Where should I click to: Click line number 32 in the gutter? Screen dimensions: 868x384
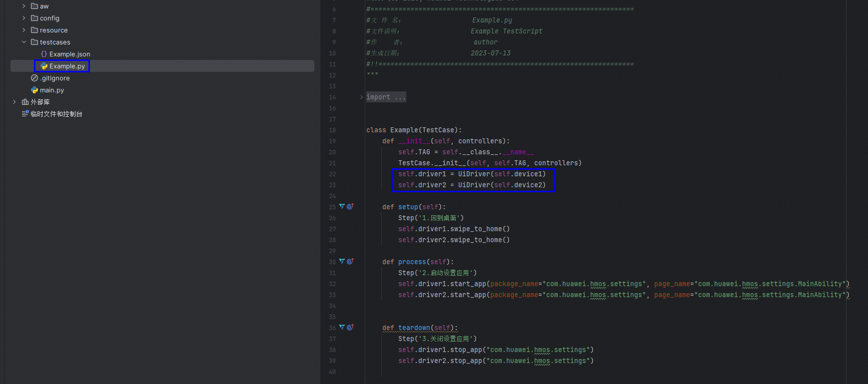coord(332,284)
